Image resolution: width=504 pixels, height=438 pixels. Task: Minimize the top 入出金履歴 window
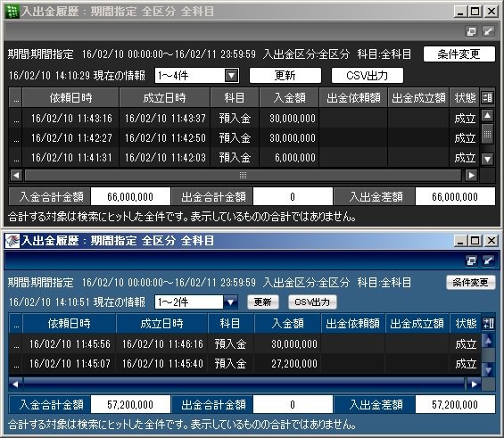point(460,12)
